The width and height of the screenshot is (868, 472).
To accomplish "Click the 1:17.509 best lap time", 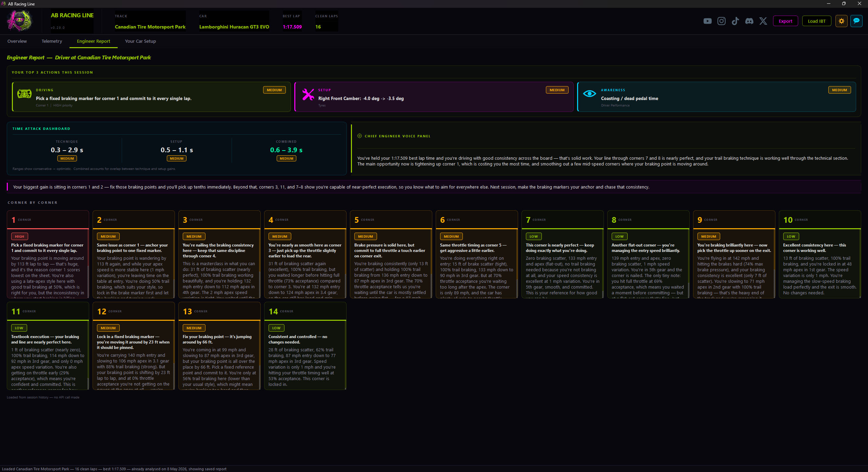I will click(292, 27).
